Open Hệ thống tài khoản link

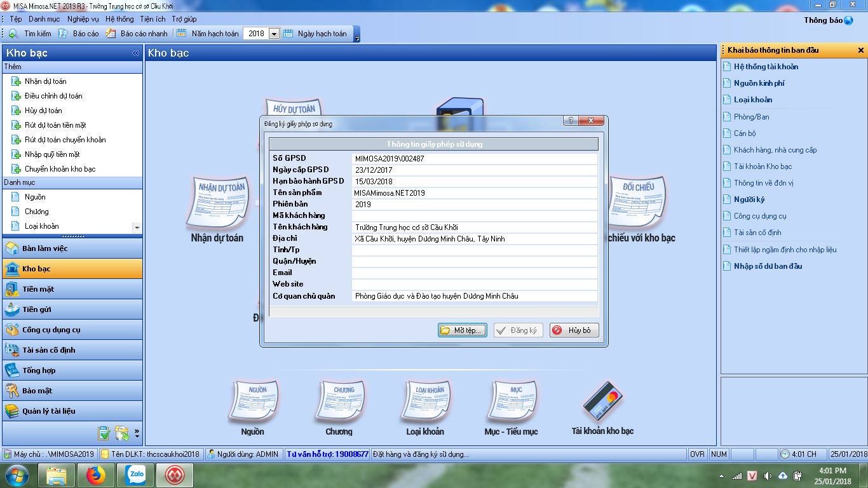[766, 67]
